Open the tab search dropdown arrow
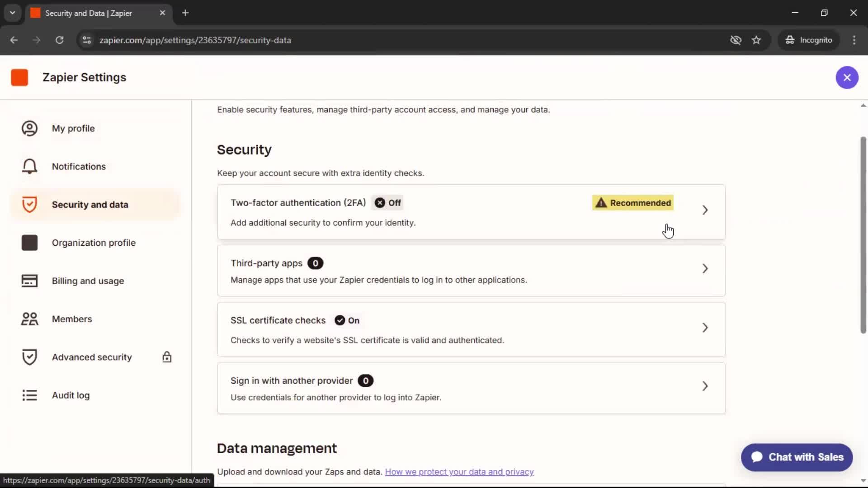868x488 pixels. click(13, 13)
